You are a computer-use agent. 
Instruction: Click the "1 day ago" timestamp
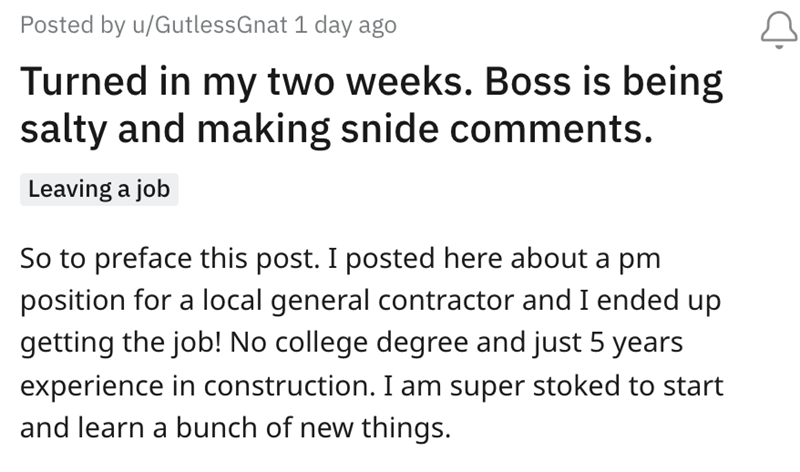tap(345, 26)
